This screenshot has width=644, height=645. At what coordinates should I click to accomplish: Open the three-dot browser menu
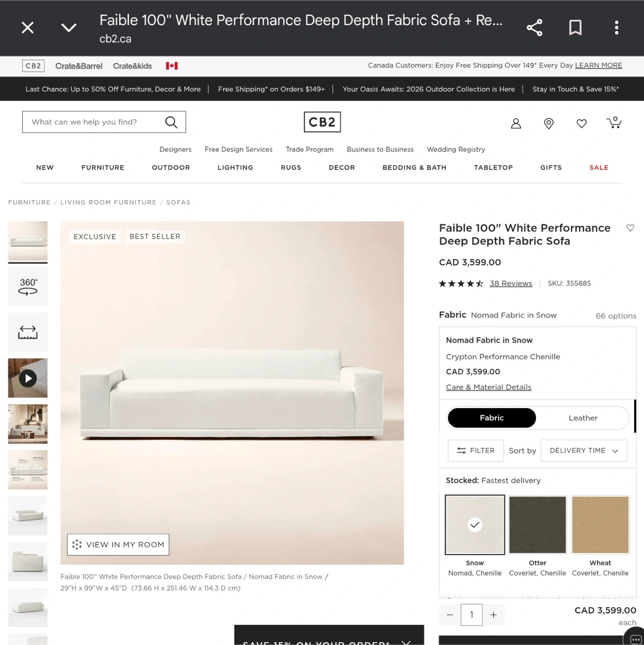tap(616, 28)
